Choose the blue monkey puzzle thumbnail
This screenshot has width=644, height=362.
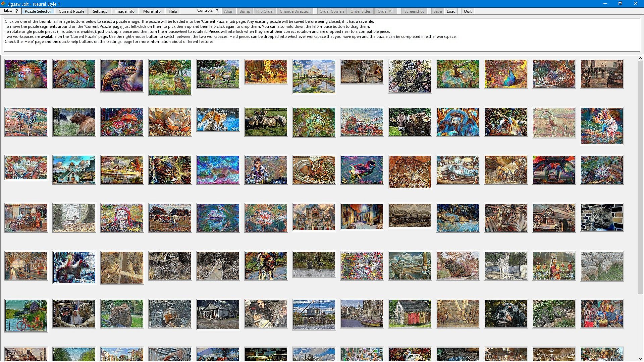click(x=458, y=122)
